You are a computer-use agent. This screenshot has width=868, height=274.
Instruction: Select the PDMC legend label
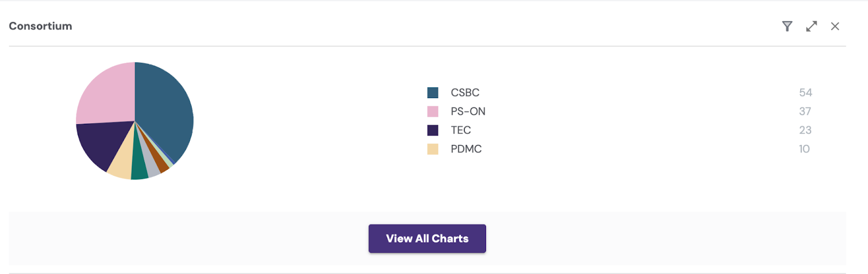pos(466,149)
